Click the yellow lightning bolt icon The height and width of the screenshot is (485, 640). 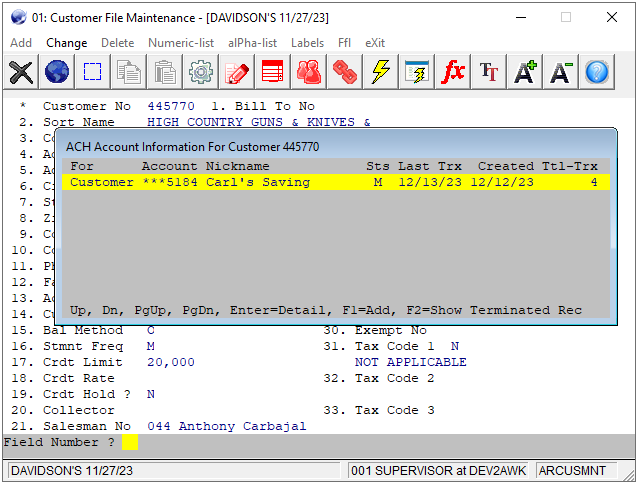(380, 72)
